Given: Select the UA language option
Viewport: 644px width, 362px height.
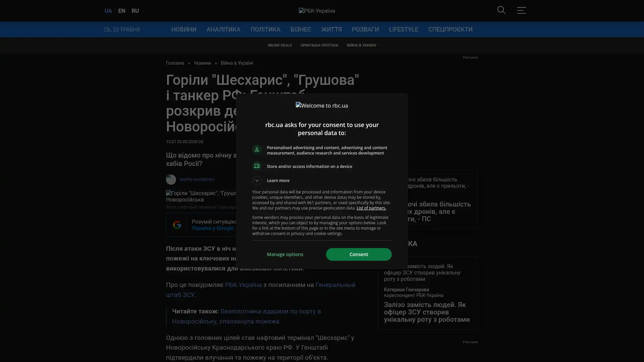Looking at the screenshot, I should point(108,11).
